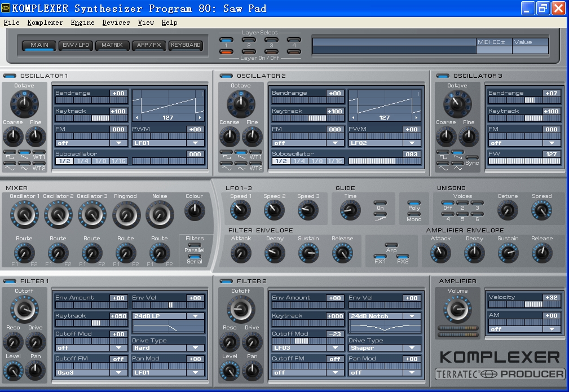The height and width of the screenshot is (392, 569).
Task: Click the Oscillator 1 Octave knob
Action: point(24,104)
